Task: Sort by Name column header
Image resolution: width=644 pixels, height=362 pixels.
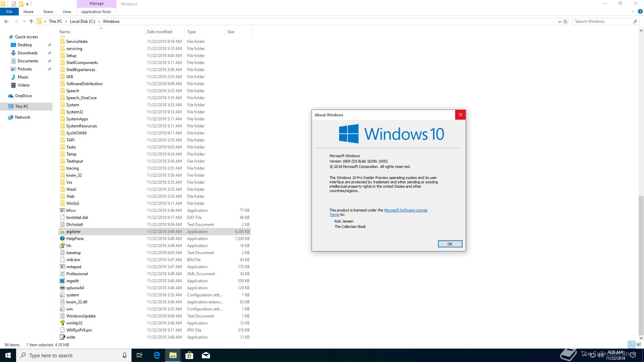Action: (x=101, y=32)
